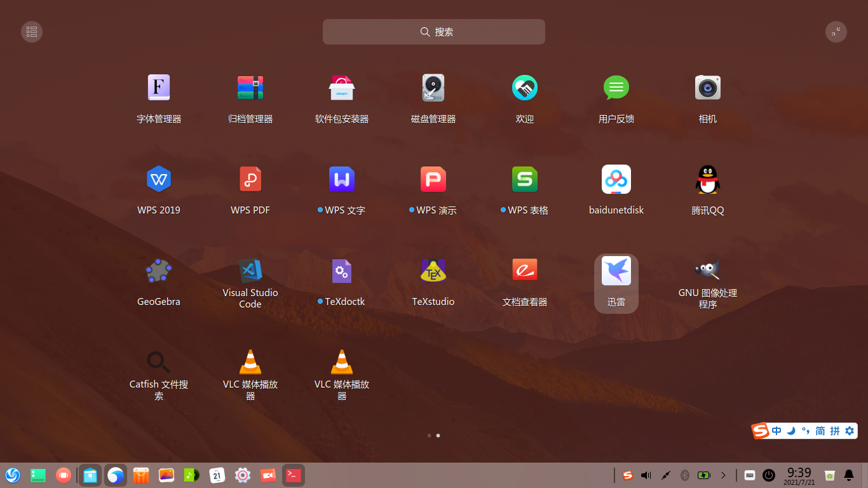Launch baidunetdisk
The height and width of the screenshot is (488, 868).
point(616,179)
